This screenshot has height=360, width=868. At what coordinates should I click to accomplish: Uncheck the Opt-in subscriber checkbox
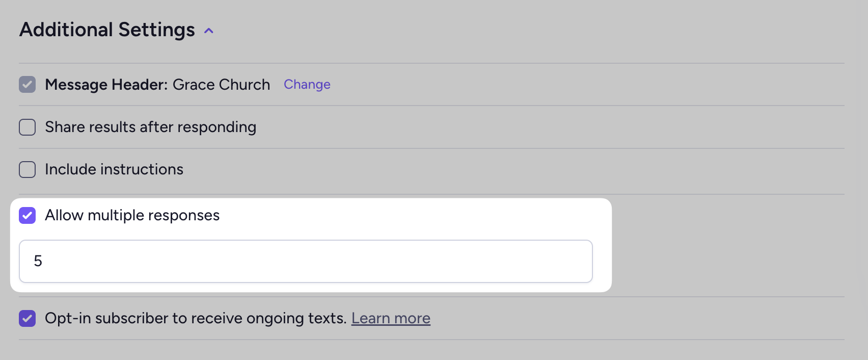pyautogui.click(x=28, y=319)
